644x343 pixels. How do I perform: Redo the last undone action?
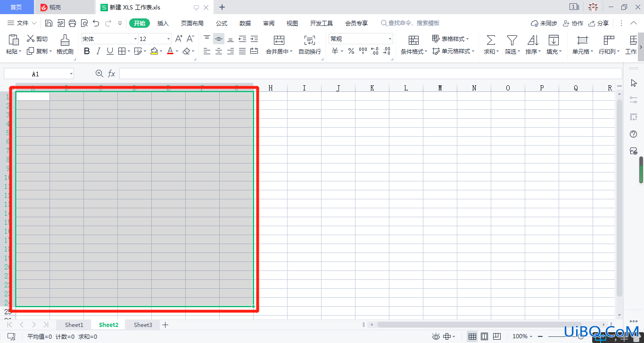click(x=108, y=23)
